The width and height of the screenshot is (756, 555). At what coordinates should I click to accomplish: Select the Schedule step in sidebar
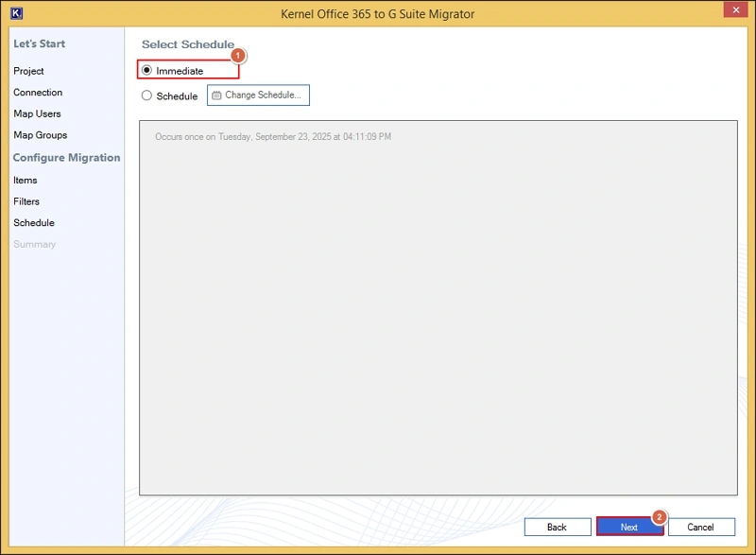pyautogui.click(x=34, y=223)
